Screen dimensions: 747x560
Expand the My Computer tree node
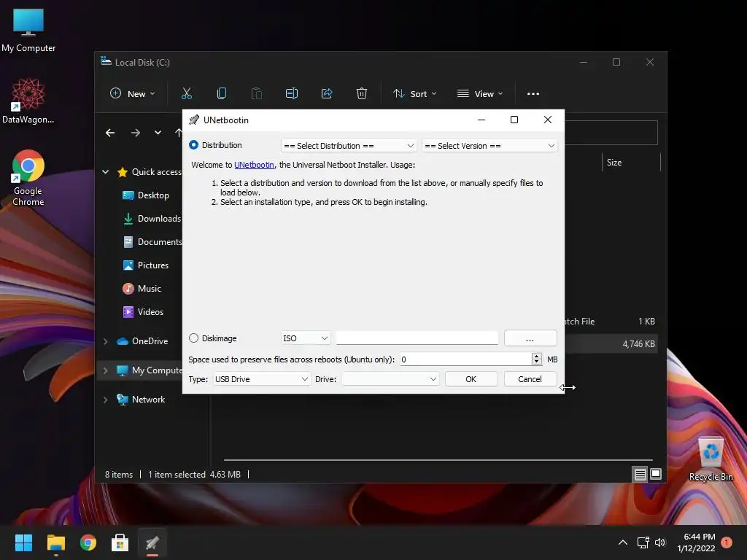point(105,370)
